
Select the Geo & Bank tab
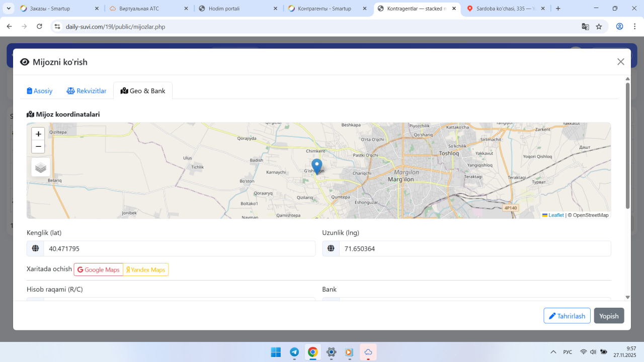click(x=143, y=91)
